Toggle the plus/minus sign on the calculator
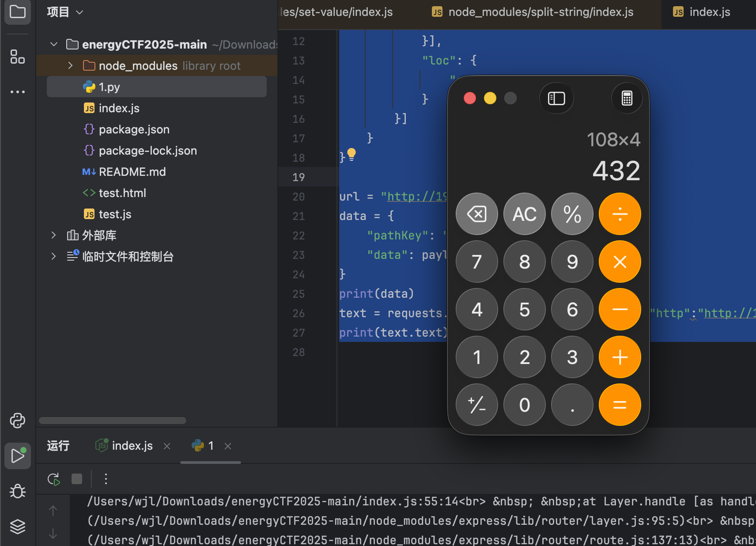 tap(477, 405)
